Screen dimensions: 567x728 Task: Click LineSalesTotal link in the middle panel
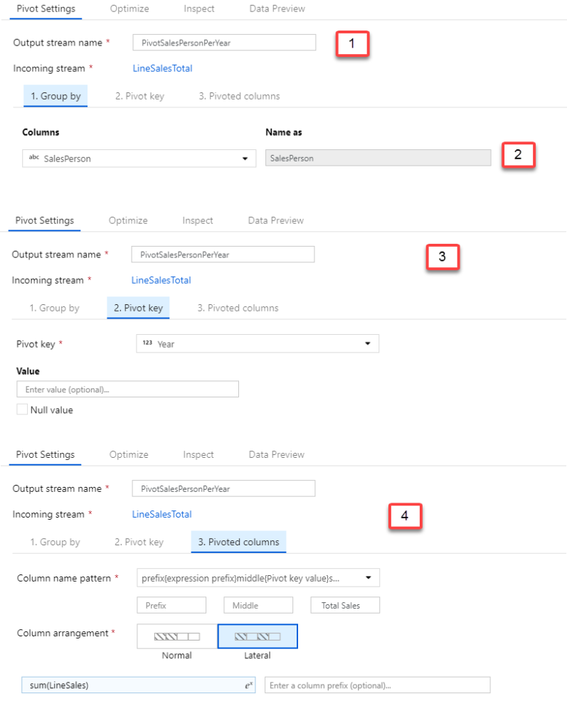point(161,280)
